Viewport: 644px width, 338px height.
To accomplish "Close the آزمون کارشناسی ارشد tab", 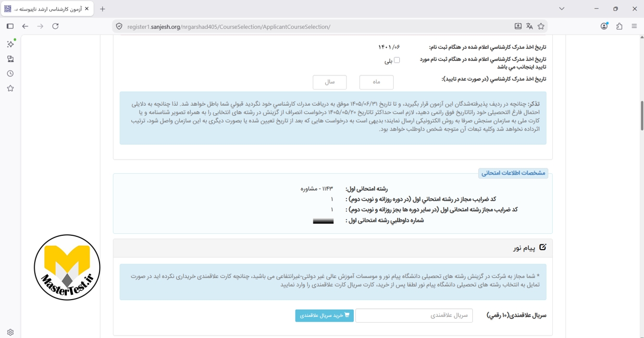I will 87,9.
